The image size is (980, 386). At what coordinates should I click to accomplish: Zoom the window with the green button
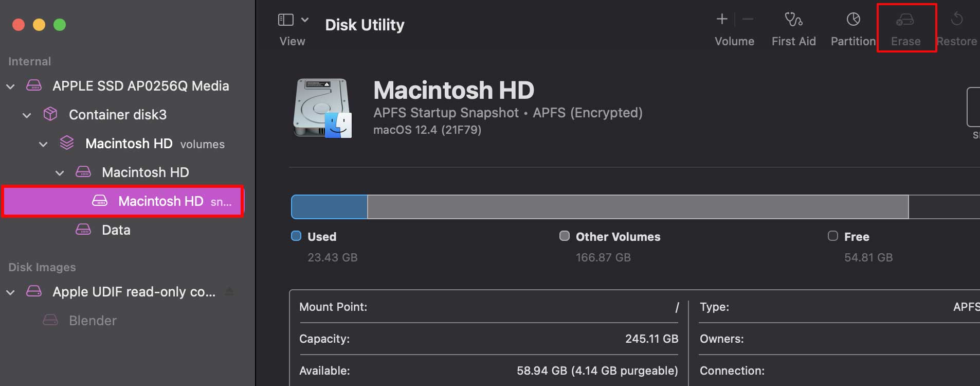tap(60, 25)
